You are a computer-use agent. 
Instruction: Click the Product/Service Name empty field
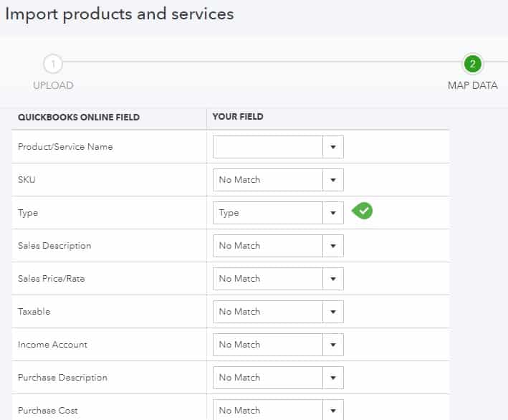pyautogui.click(x=268, y=147)
